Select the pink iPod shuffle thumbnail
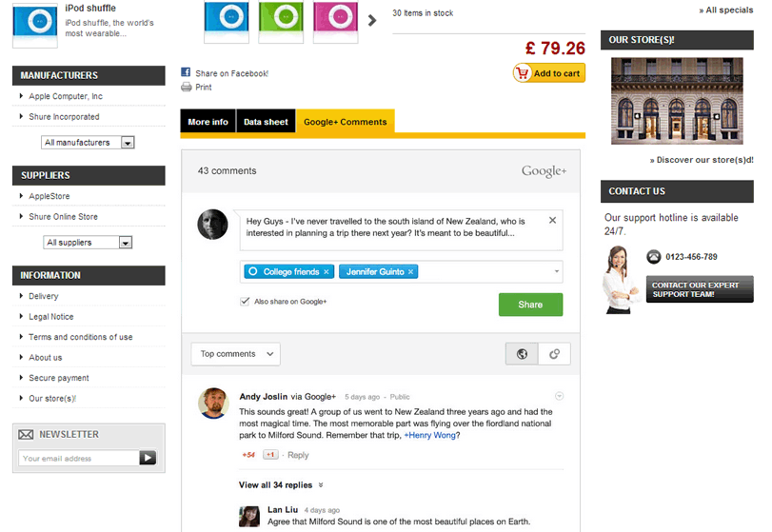 click(334, 20)
